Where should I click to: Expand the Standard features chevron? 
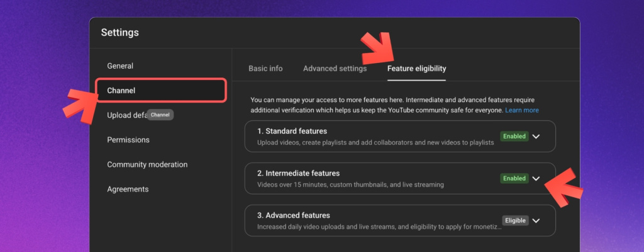[x=536, y=136]
